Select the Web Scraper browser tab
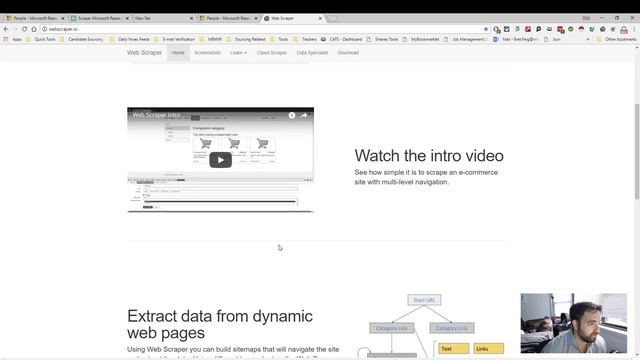640x360 pixels. (x=292, y=18)
